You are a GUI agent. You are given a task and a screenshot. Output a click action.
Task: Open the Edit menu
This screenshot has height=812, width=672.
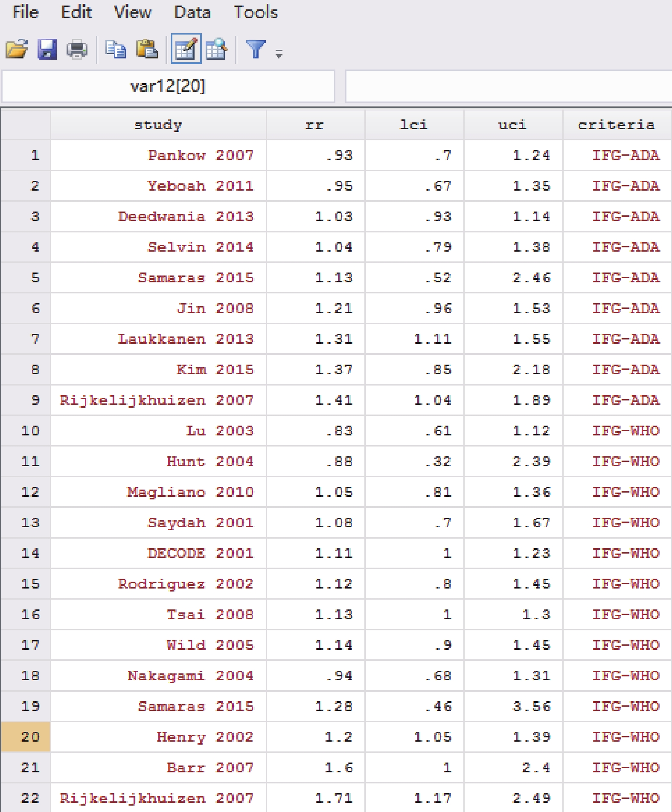click(x=76, y=12)
